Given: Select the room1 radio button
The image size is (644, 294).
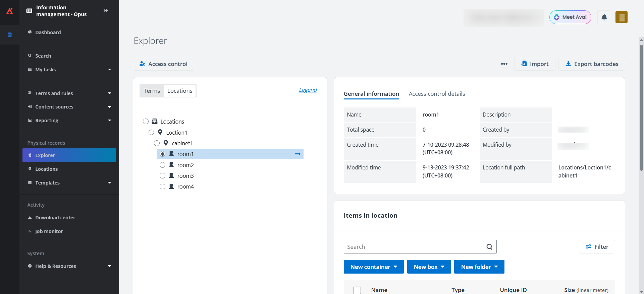Looking at the screenshot, I should coord(162,154).
